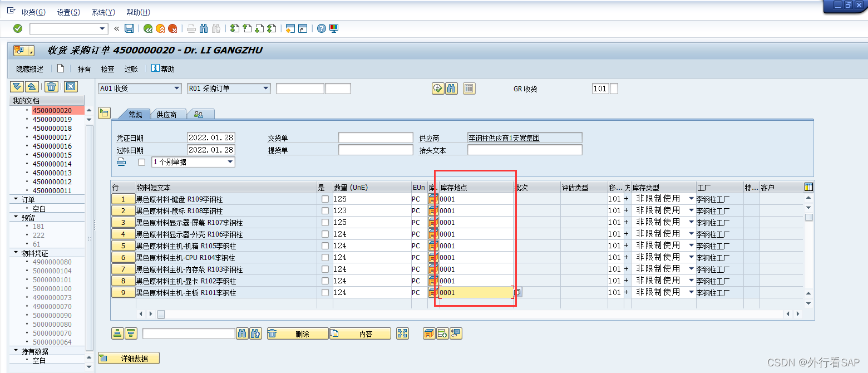This screenshot has height=373, width=868.
Task: Click binoculars search icon beside execute icon
Action: [x=451, y=89]
